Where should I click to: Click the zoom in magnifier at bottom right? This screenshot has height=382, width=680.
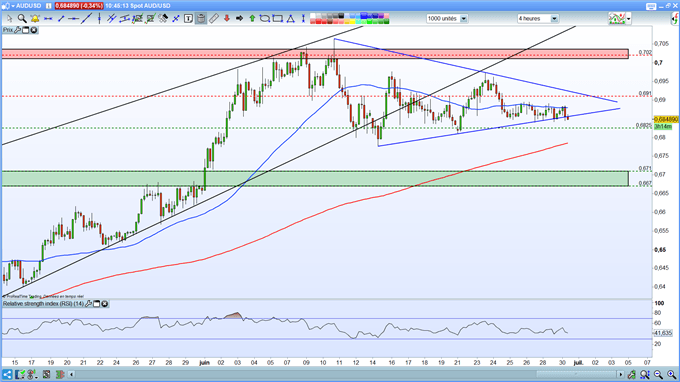click(671, 374)
